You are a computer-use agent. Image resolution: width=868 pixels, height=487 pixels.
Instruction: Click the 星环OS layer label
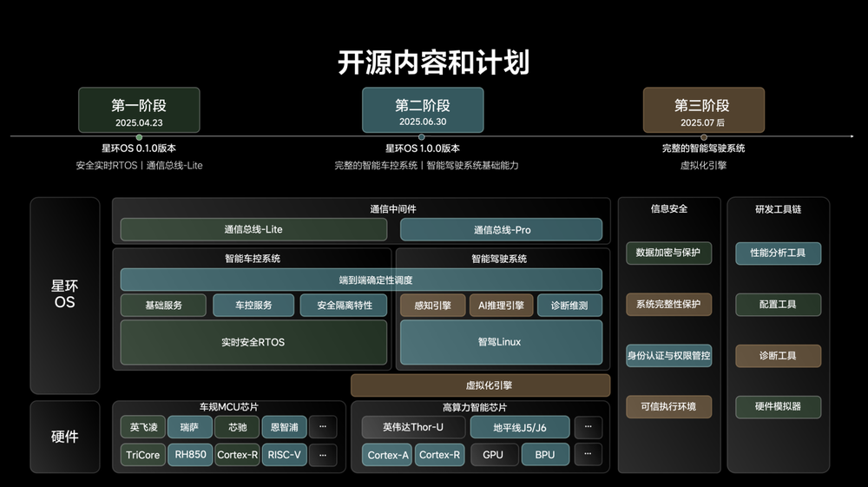point(65,295)
